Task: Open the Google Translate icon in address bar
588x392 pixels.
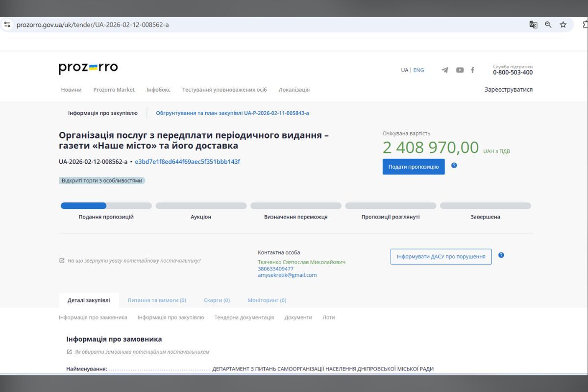Action: pos(533,24)
